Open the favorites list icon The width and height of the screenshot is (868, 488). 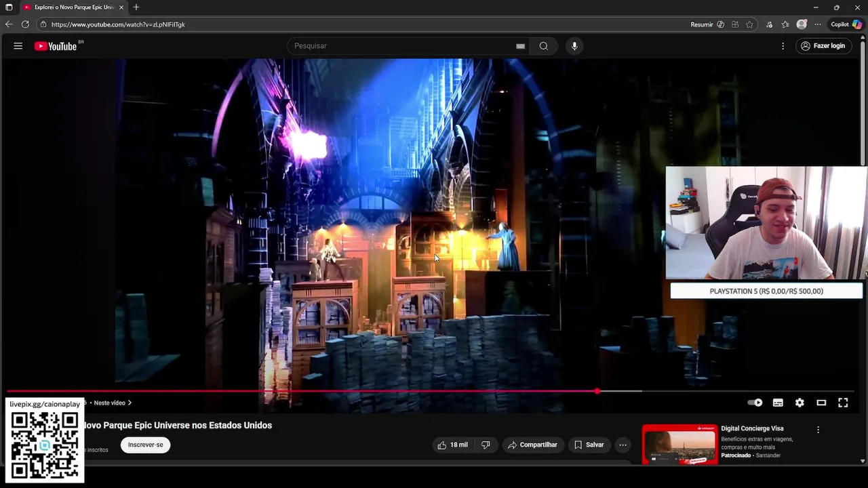coord(785,24)
